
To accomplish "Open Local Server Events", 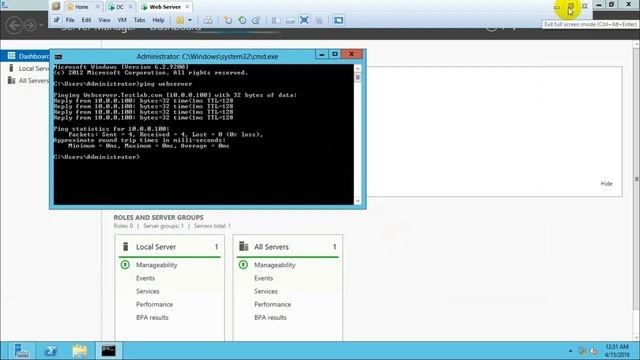I will click(145, 278).
